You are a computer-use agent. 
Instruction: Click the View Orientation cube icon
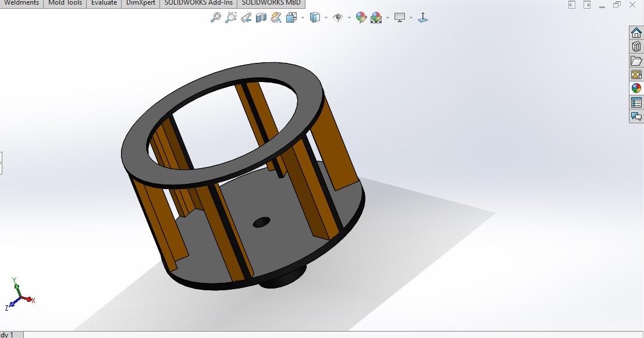(x=291, y=17)
